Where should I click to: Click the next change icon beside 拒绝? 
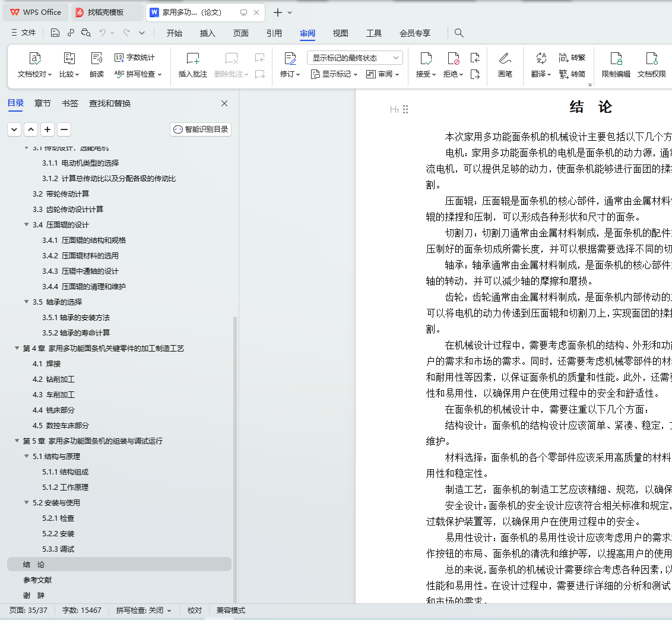(x=475, y=74)
